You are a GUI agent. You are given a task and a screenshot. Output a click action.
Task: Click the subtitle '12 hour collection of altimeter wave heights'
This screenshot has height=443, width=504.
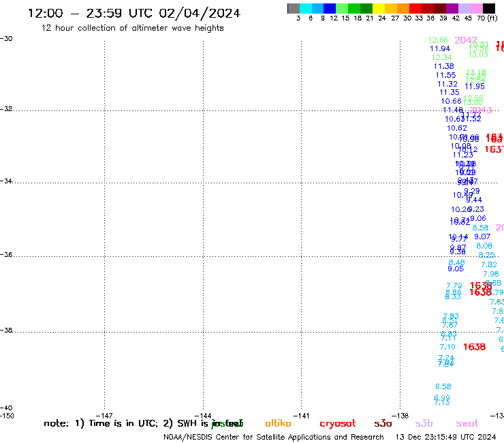click(132, 28)
